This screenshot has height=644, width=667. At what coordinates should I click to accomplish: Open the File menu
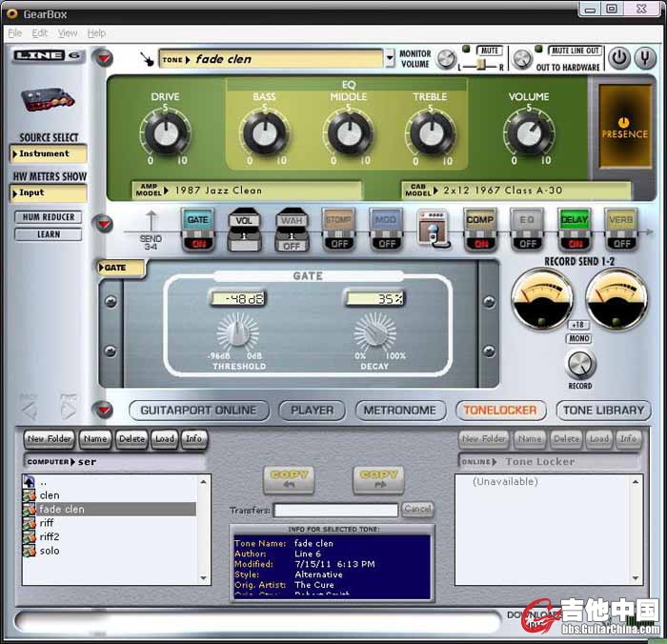(15, 33)
